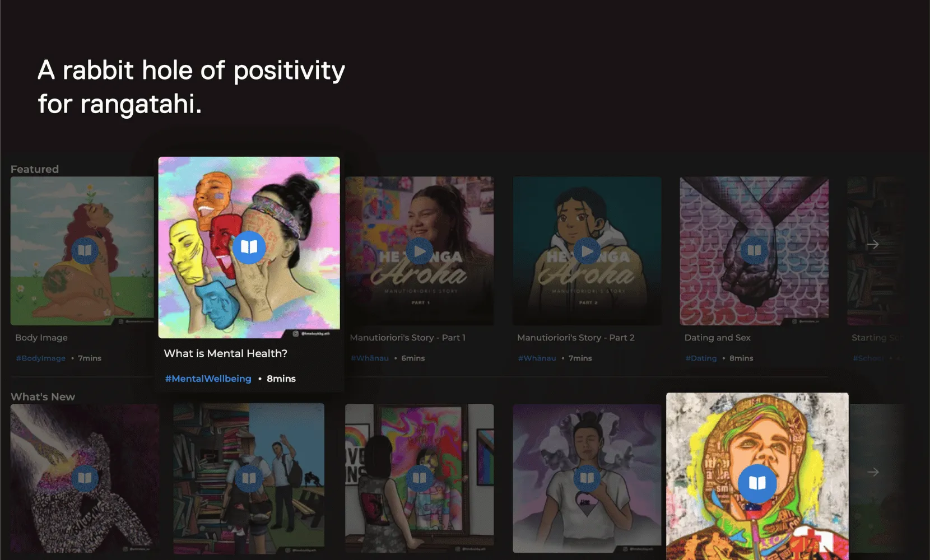Open book icon on the rainbow gallery artwork
930x560 pixels.
tap(419, 478)
